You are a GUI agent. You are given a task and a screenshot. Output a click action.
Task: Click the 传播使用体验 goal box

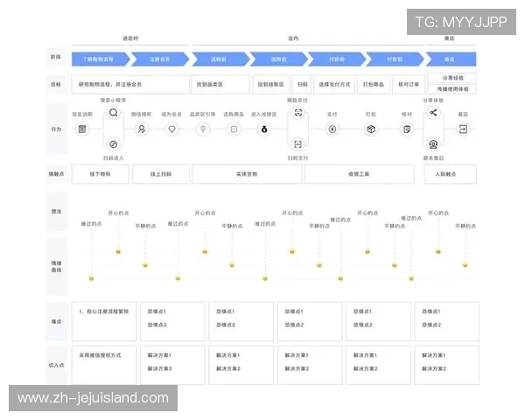(452, 89)
